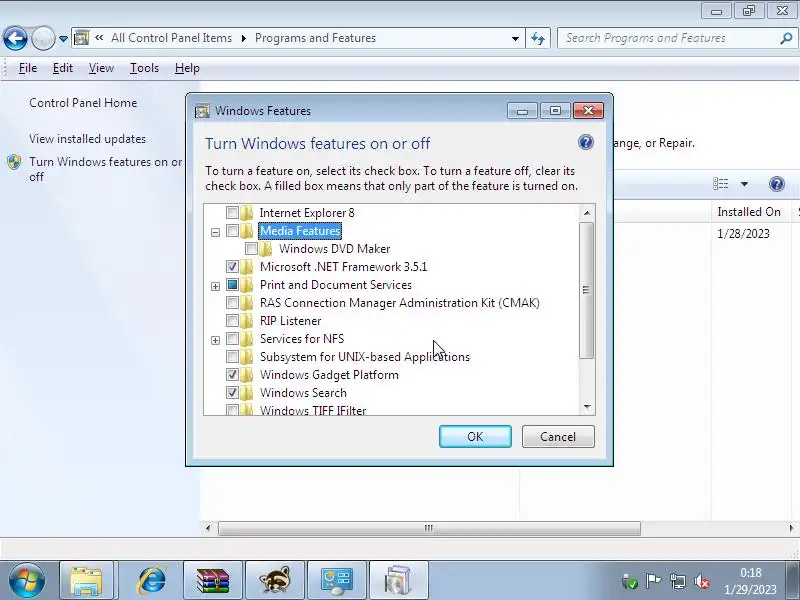Select the Media Features label

tap(300, 231)
